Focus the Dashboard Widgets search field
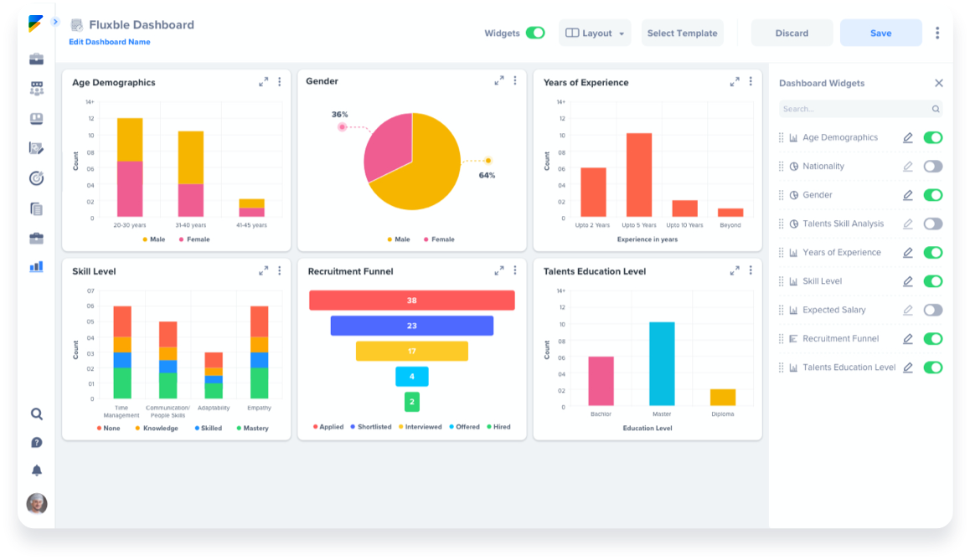This screenshot has width=970, height=560. tap(860, 109)
